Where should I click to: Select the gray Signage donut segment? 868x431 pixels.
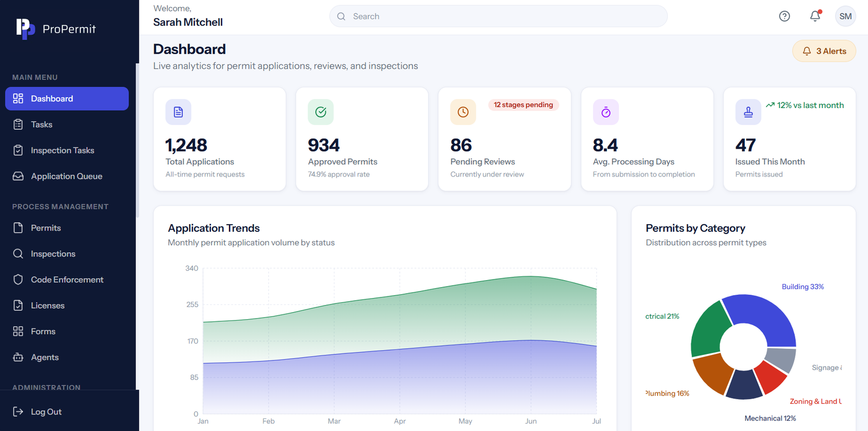(x=782, y=359)
